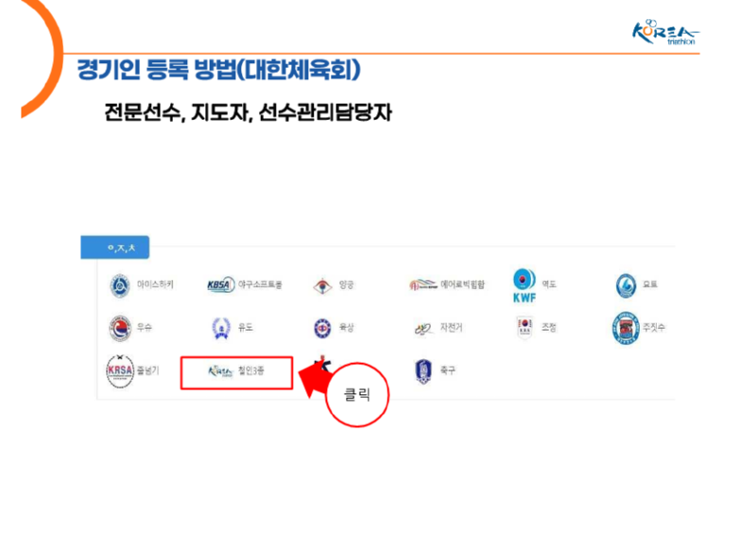This screenshot has width=756, height=535.
Task: Click the football (축구) association logo
Action: (422, 371)
